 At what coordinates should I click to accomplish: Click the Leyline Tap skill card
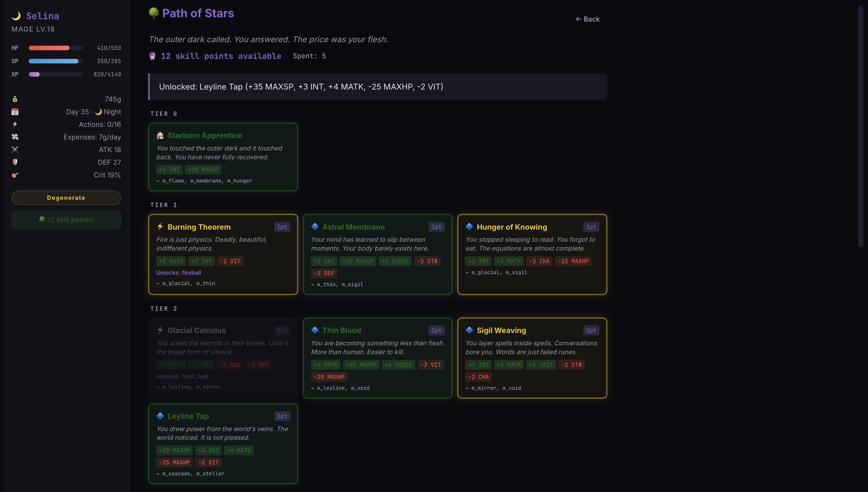click(x=223, y=444)
